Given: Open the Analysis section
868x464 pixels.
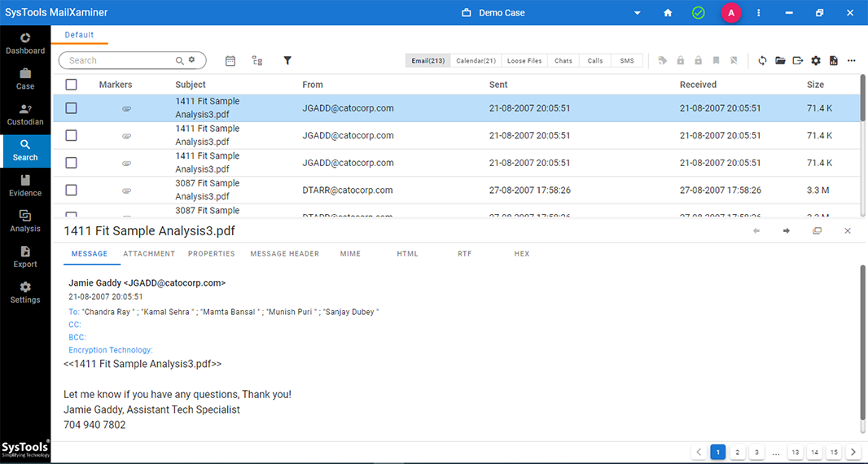Looking at the screenshot, I should [25, 221].
